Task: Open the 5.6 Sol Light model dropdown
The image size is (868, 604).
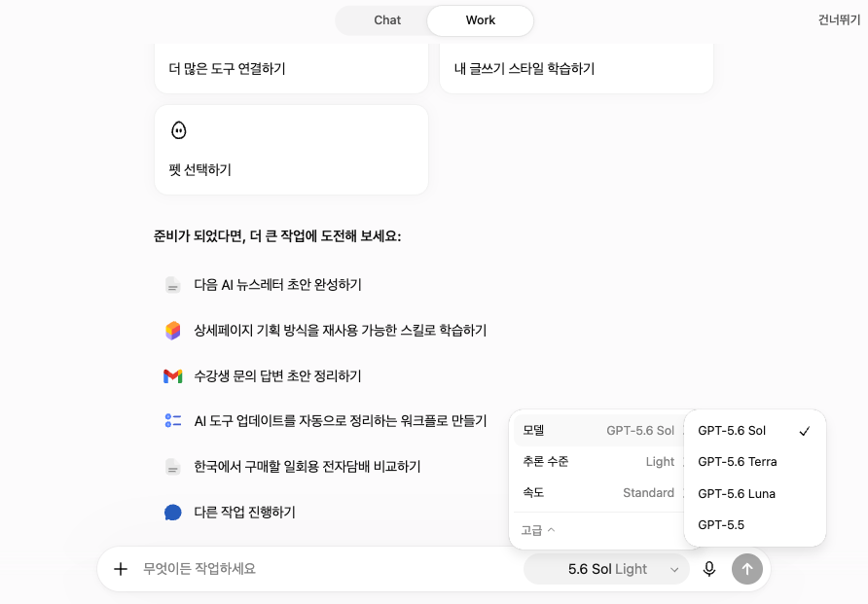Action: click(x=606, y=569)
